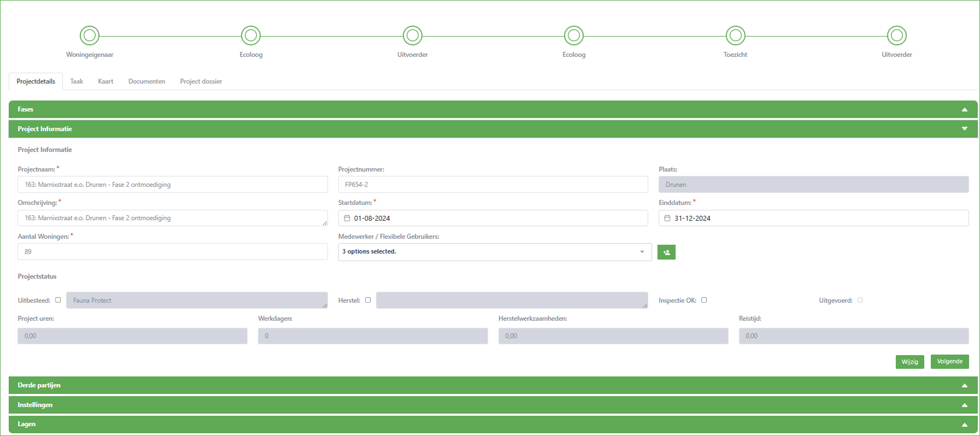The height and width of the screenshot is (436, 980).
Task: Expand the Lagen panel arrow
Action: 964,425
